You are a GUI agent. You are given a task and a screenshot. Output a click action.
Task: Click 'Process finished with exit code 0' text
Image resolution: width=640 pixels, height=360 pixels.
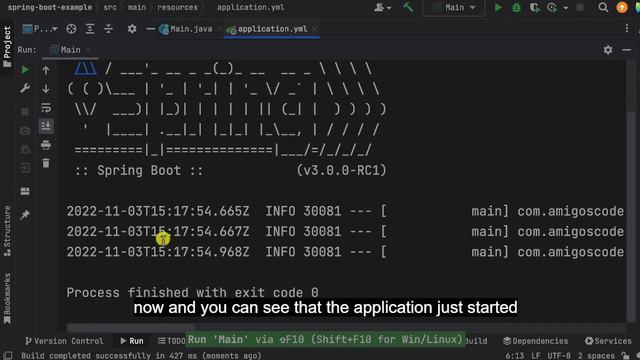pos(192,293)
